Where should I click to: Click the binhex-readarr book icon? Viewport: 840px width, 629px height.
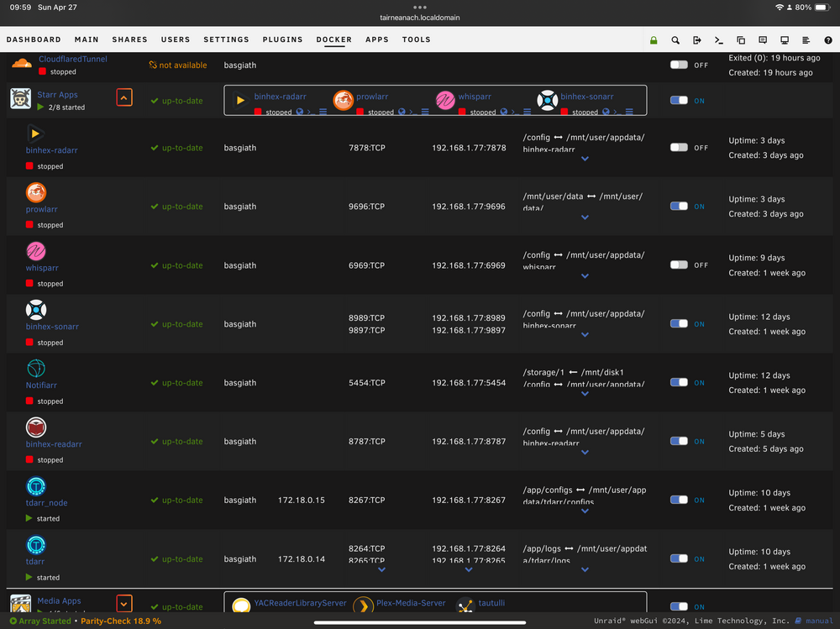[x=36, y=427]
